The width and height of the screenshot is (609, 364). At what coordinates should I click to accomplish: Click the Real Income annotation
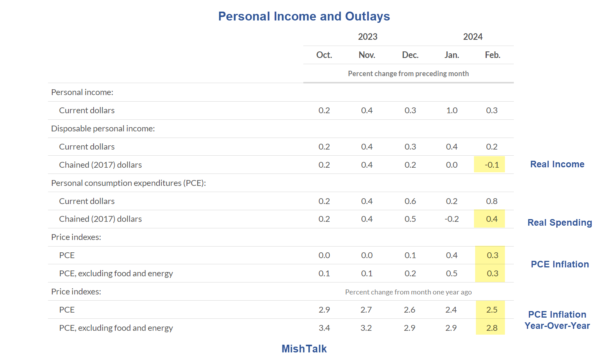pos(557,164)
